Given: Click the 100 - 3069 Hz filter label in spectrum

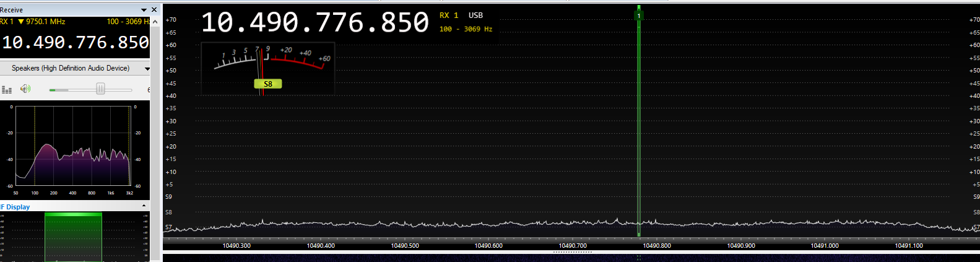Looking at the screenshot, I should pos(466,29).
